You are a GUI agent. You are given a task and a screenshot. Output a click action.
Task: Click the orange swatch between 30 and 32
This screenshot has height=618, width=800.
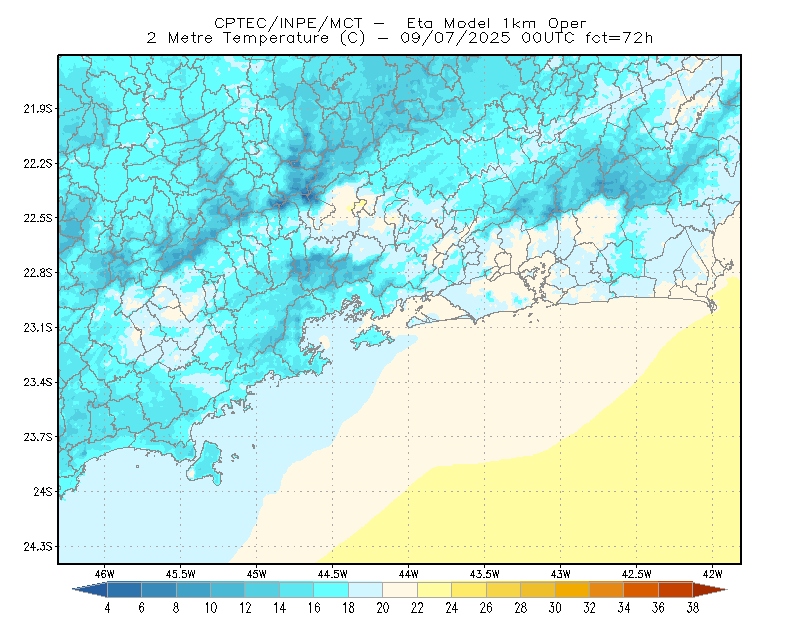click(572, 590)
